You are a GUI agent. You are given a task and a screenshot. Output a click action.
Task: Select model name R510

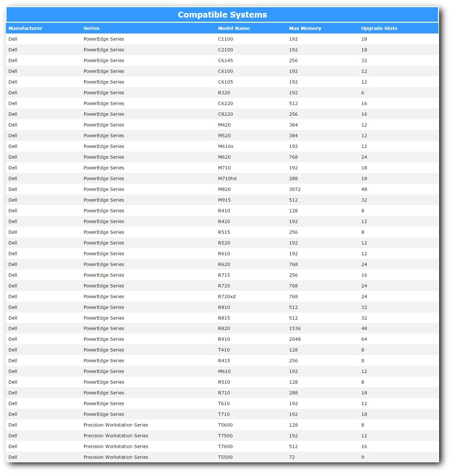(224, 382)
